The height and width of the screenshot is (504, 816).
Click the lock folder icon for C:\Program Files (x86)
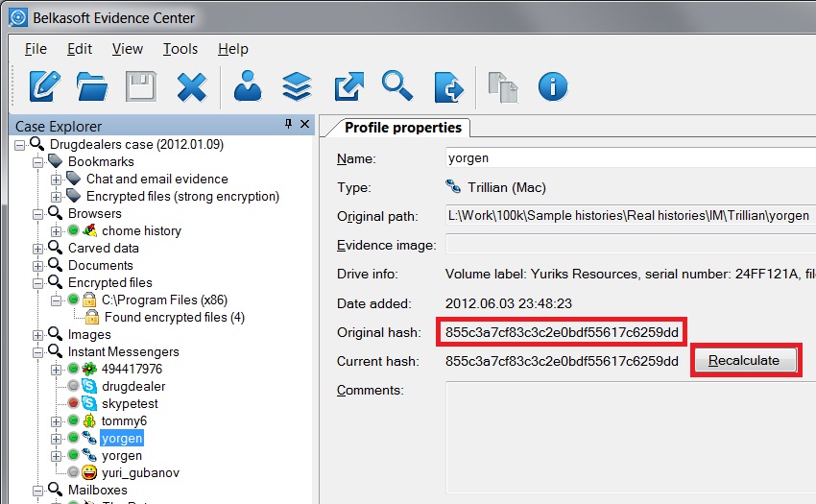click(x=89, y=300)
